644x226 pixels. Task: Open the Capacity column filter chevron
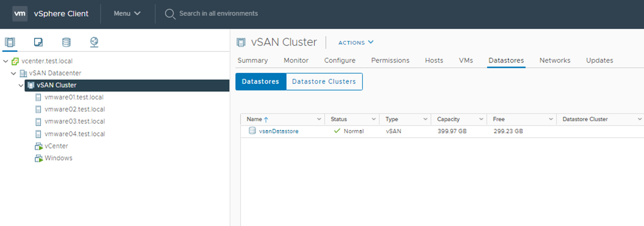[481, 119]
